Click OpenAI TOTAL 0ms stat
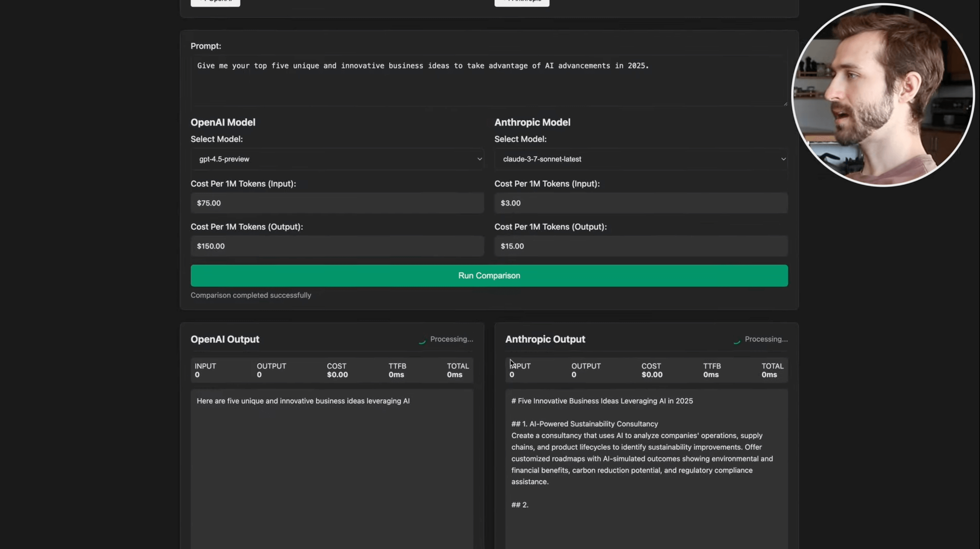Viewport: 980px width, 549px height. click(x=458, y=370)
